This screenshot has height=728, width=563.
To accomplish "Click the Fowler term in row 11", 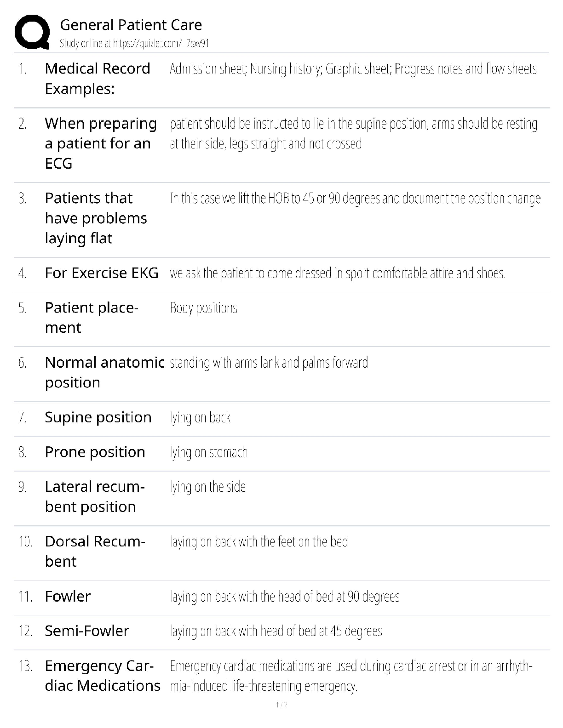I will 68,597.
